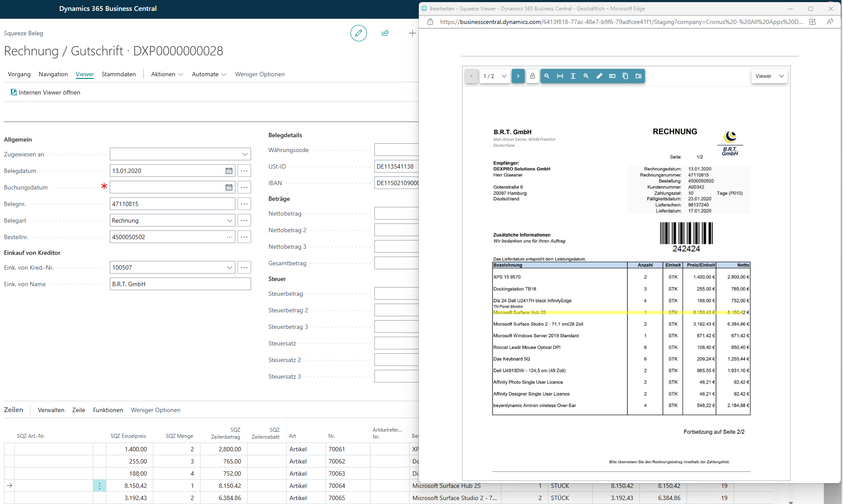
Task: Click the Edge address bar URL
Action: (621, 22)
